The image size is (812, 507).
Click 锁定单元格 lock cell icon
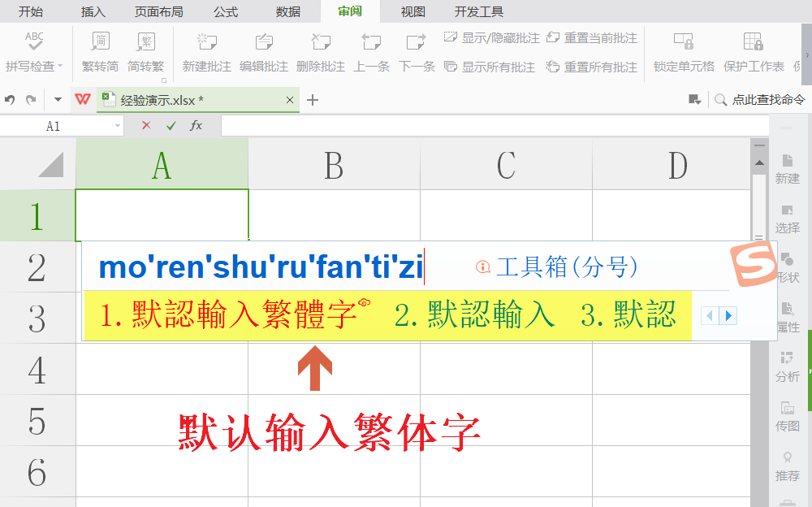point(684,51)
